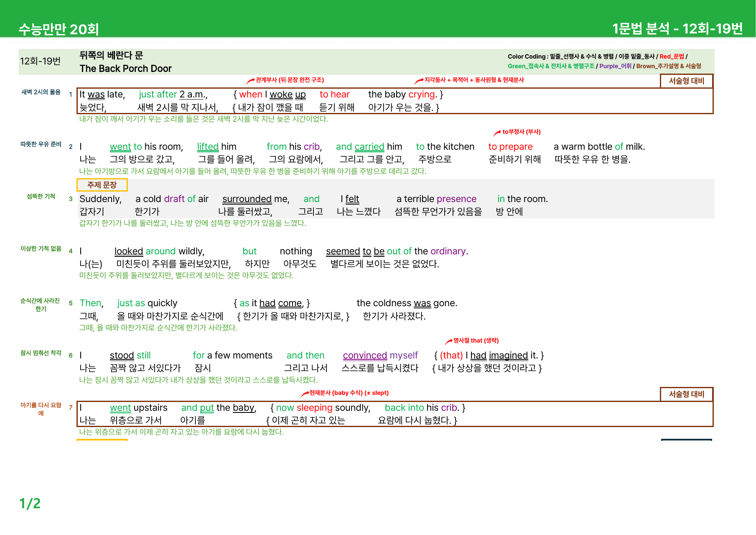The width and height of the screenshot is (756, 535).
Task: Click the Korean translation under sentence 1 starting '내가 잠이 깨서'
Action: tap(204, 119)
